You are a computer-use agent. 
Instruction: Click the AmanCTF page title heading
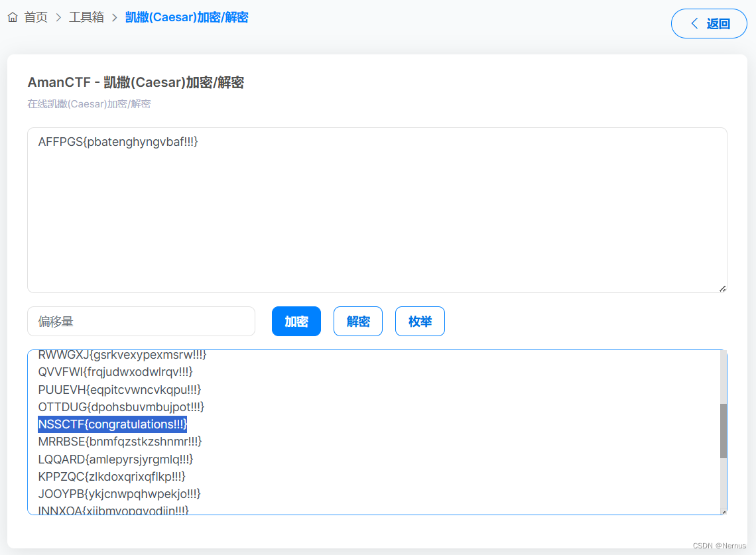[136, 82]
